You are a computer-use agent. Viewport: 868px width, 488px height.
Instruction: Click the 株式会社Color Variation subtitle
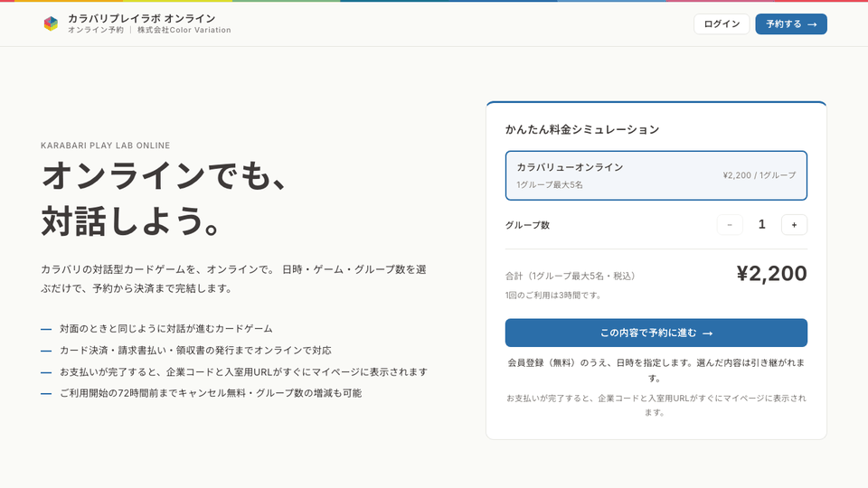tap(184, 30)
